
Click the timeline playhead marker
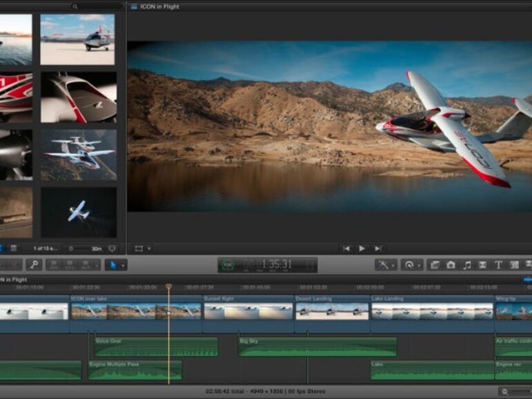pyautogui.click(x=169, y=286)
